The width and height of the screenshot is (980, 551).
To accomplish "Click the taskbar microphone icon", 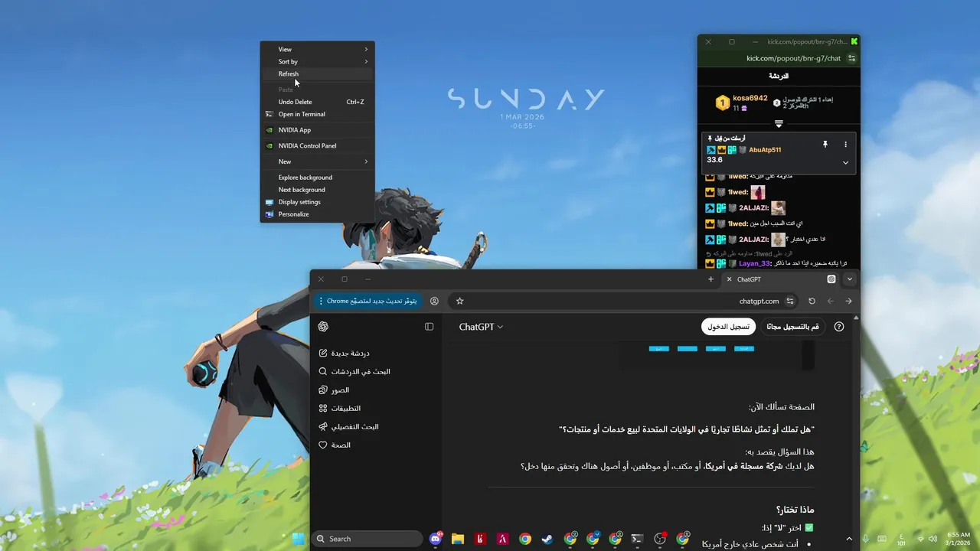I will (x=866, y=539).
